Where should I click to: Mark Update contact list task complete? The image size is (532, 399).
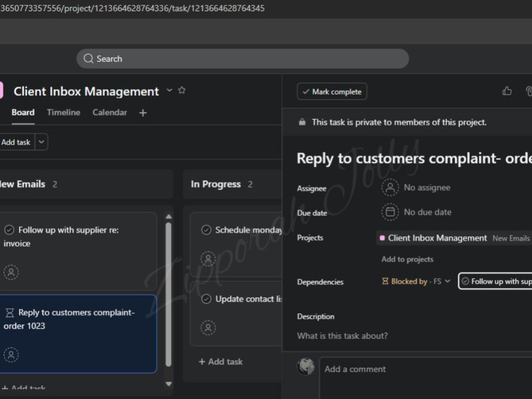206,299
